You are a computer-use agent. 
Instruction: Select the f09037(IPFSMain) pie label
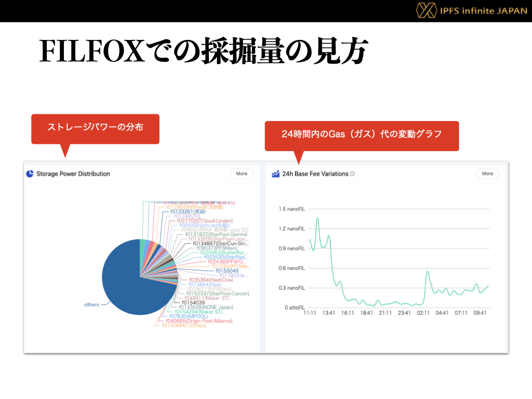217,248
